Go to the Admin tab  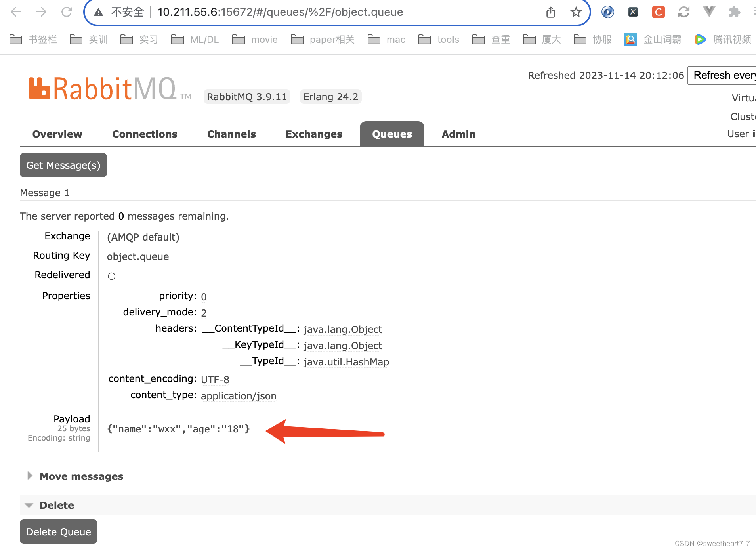click(458, 134)
